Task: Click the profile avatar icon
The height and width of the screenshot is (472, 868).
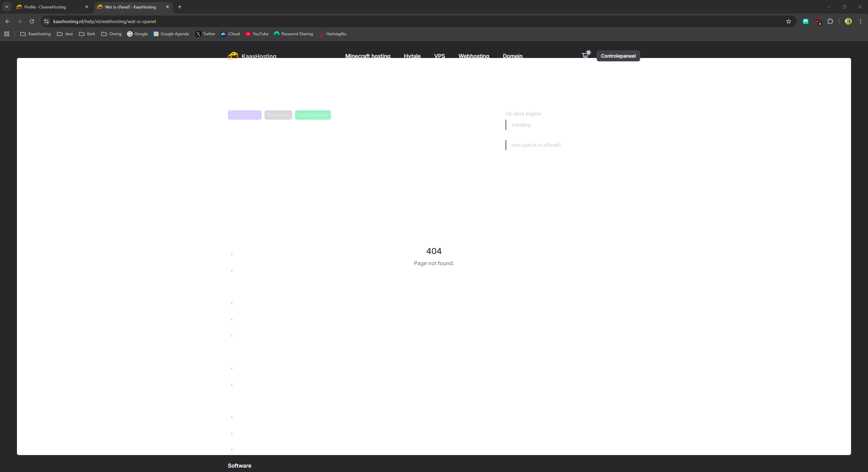Action: coord(848,21)
